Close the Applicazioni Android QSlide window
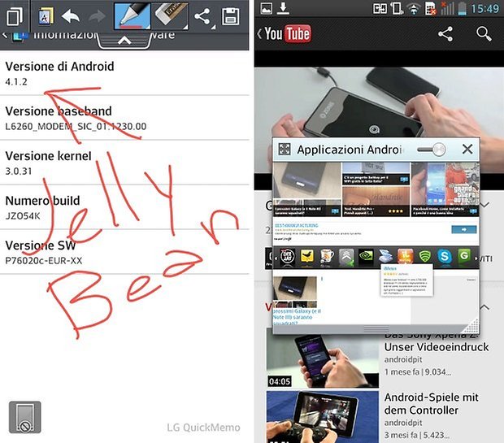The width and height of the screenshot is (504, 443). point(467,150)
